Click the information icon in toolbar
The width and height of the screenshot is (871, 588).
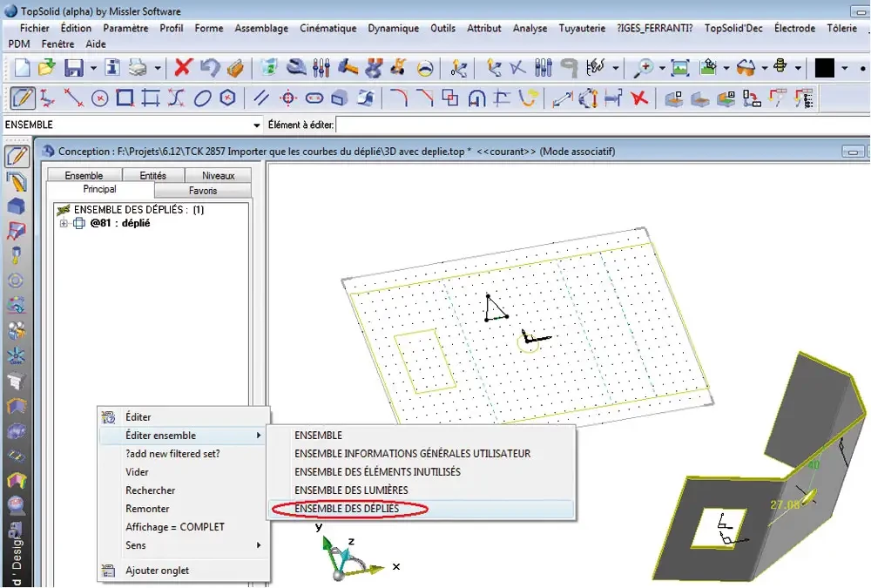[112, 68]
